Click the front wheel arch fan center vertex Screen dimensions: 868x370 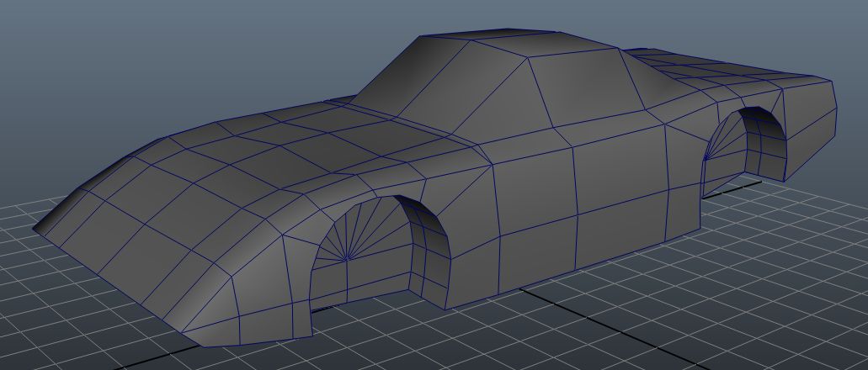[x=346, y=259]
